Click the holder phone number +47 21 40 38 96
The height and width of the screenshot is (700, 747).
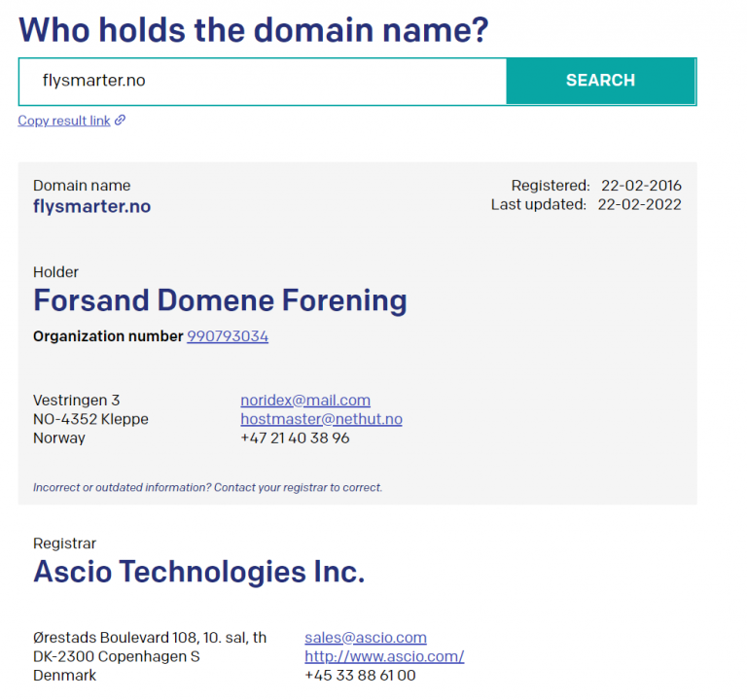tap(295, 438)
